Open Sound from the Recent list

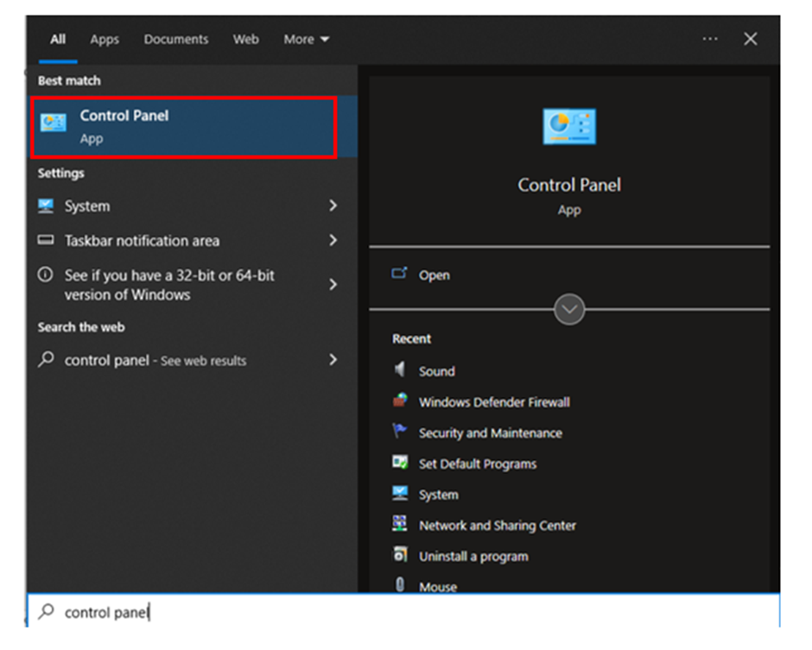[436, 371]
